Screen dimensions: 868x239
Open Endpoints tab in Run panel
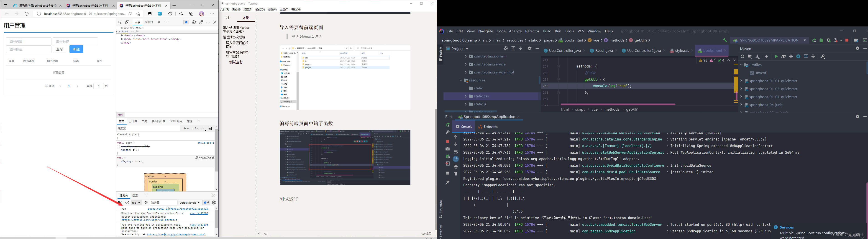(488, 127)
